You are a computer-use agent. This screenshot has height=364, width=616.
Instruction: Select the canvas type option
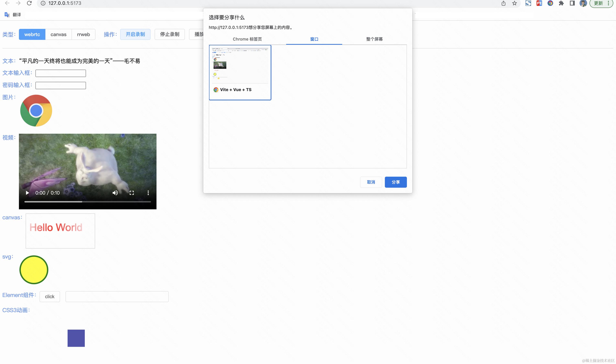[58, 34]
